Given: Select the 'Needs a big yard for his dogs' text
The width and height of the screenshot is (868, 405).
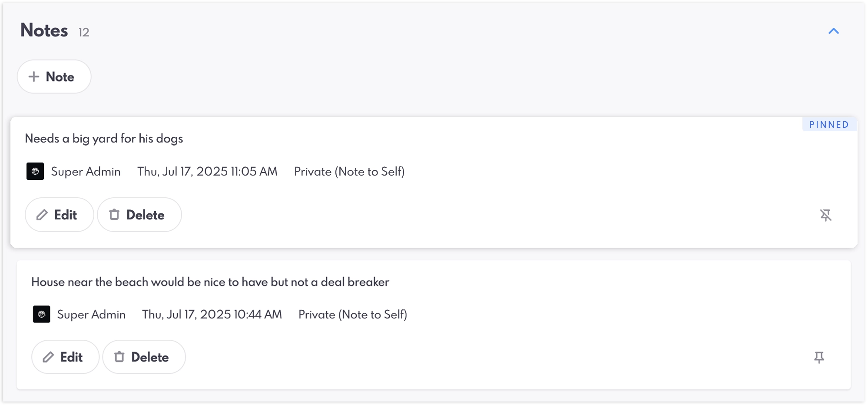Looking at the screenshot, I should pyautogui.click(x=104, y=139).
